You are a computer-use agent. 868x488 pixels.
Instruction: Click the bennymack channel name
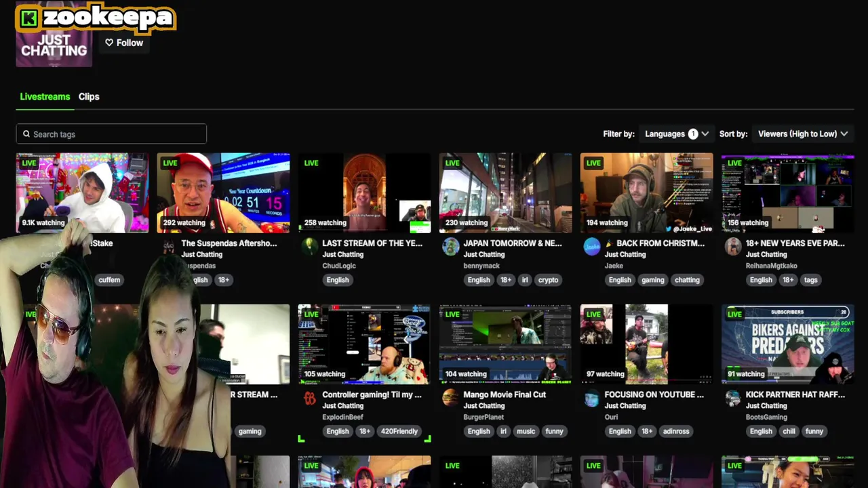(481, 266)
